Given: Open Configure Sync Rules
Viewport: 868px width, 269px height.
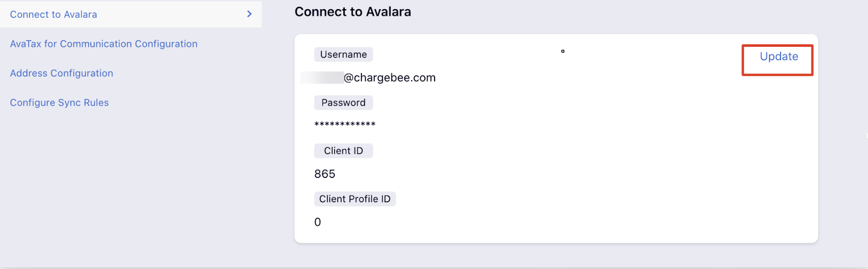Looking at the screenshot, I should click(59, 103).
